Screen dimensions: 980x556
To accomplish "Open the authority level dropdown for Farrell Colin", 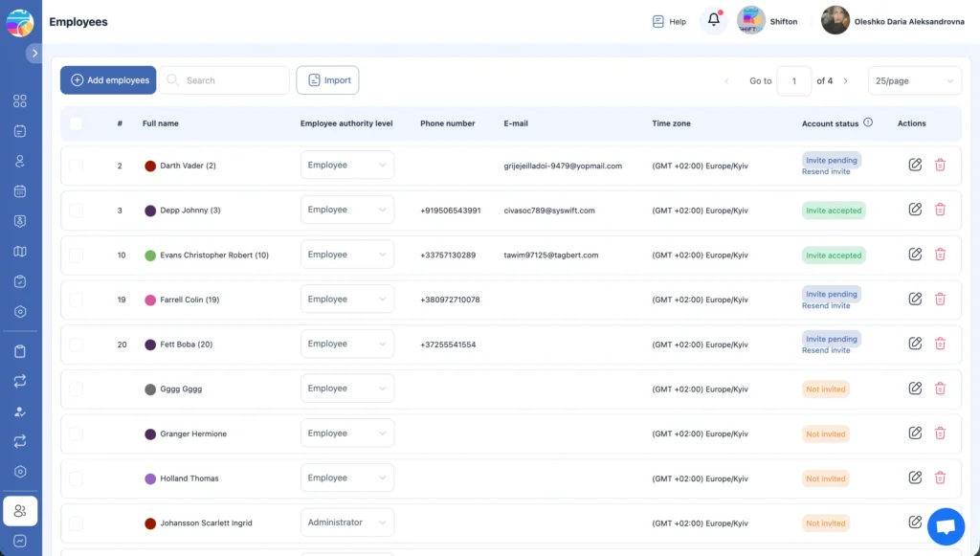I will pyautogui.click(x=346, y=299).
